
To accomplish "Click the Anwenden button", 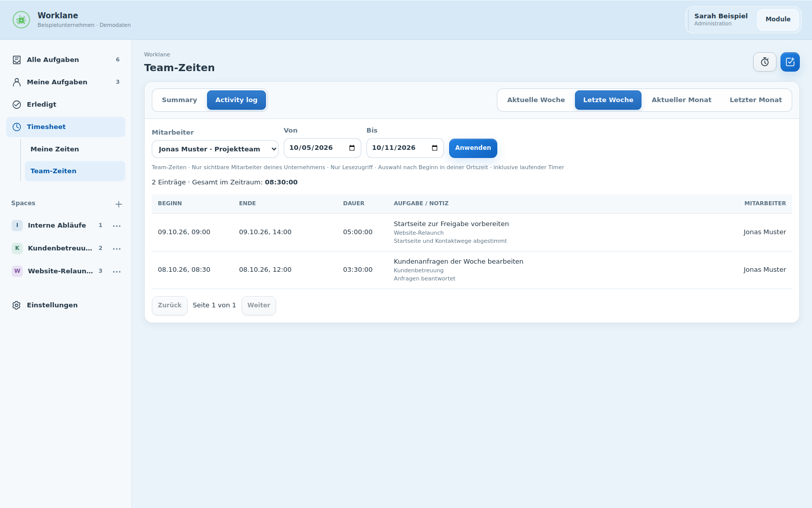I will point(473,148).
